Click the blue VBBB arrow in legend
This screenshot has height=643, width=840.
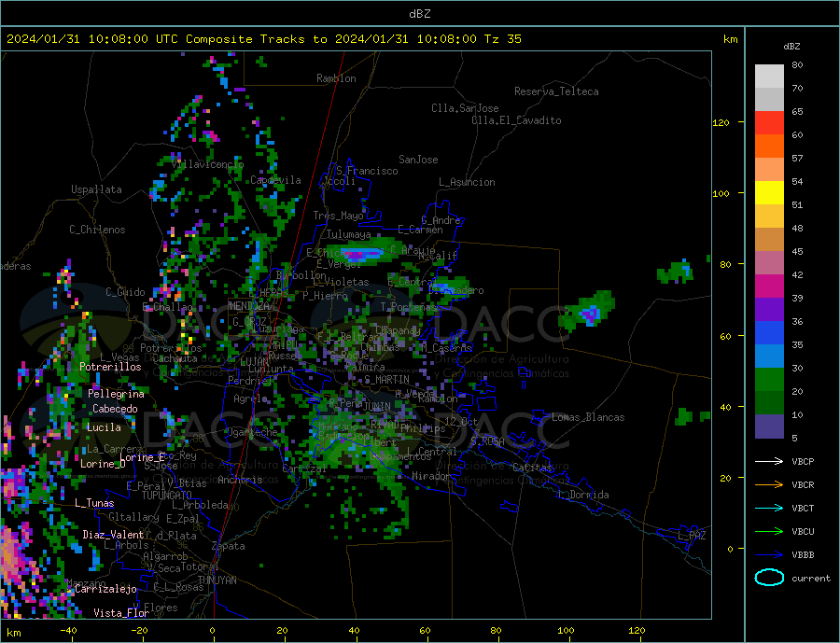tap(769, 555)
